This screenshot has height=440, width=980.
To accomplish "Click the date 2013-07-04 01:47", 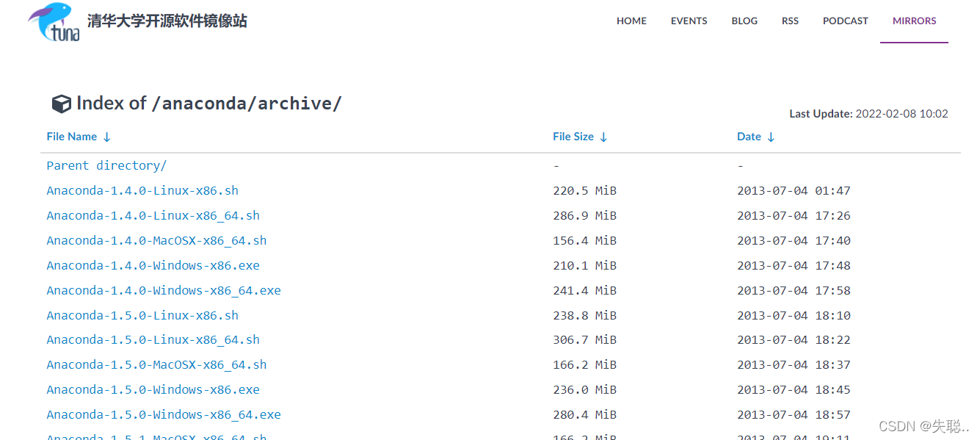I will tap(794, 190).
